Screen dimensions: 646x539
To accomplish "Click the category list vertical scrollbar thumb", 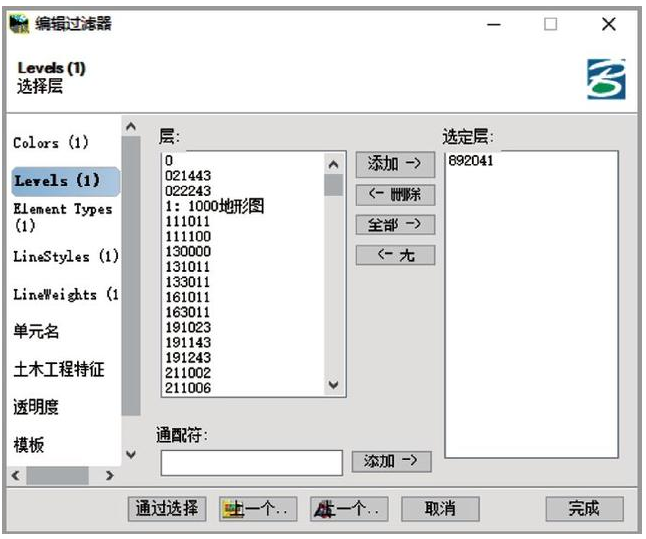I will (x=131, y=276).
